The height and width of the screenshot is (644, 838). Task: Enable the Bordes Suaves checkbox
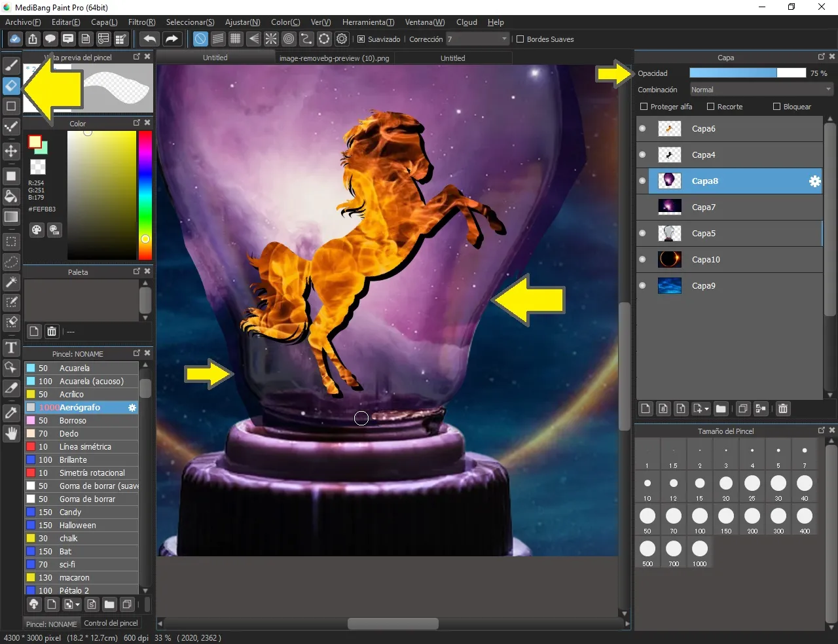[x=520, y=39]
